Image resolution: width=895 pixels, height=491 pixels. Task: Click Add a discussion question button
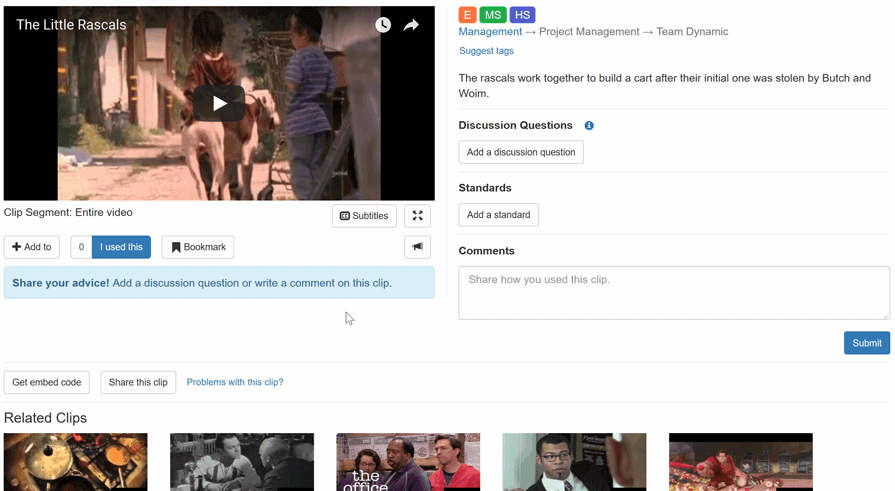click(521, 152)
